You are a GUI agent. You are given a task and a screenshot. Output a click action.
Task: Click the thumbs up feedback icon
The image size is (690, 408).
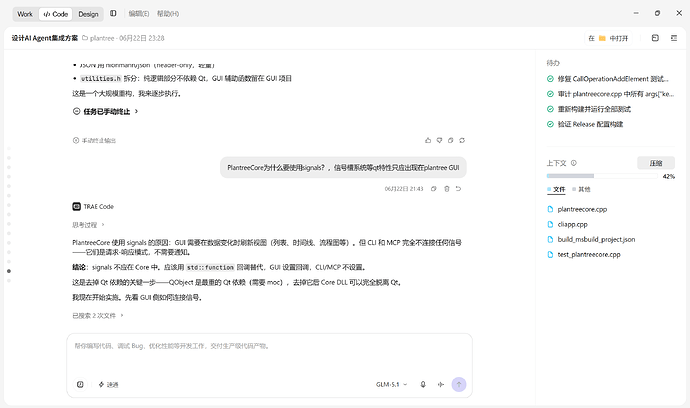tap(428, 140)
